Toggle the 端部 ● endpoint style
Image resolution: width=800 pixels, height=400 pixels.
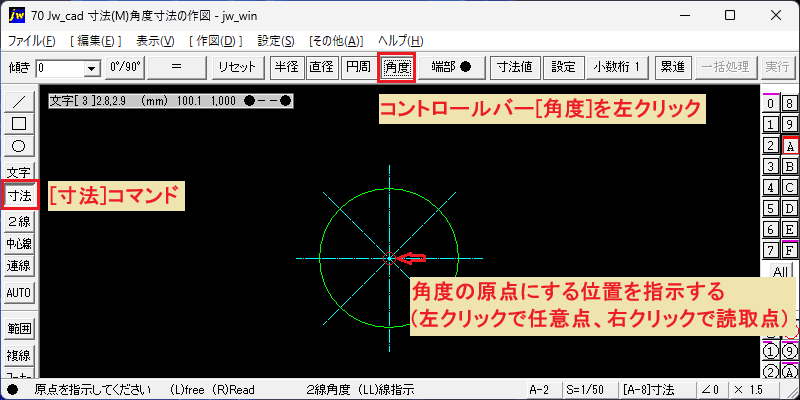(452, 67)
